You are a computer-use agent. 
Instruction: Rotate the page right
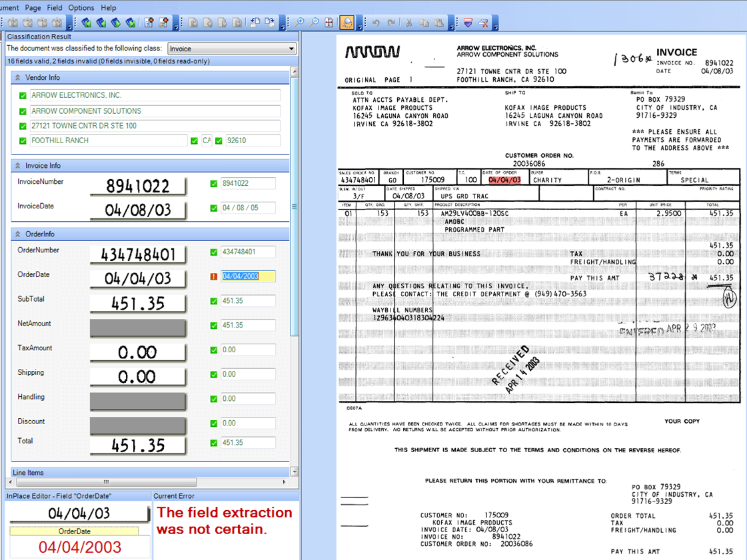pyautogui.click(x=270, y=23)
